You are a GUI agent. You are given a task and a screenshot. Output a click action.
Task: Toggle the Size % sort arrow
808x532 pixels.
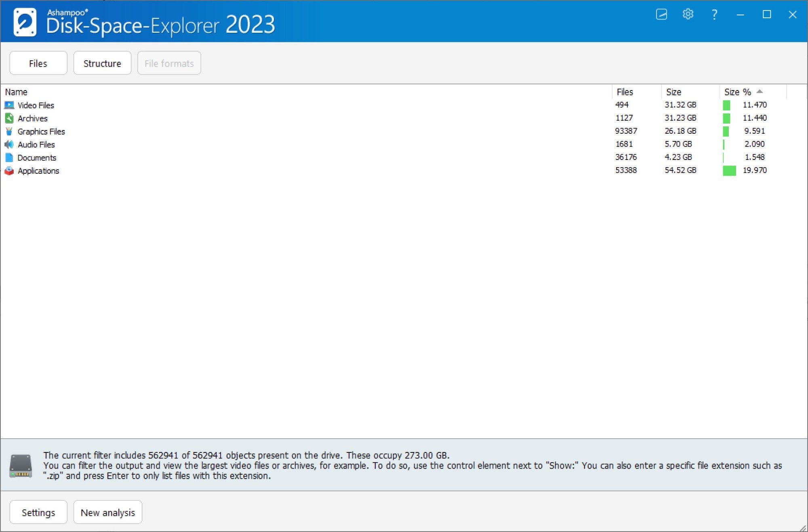pyautogui.click(x=760, y=92)
